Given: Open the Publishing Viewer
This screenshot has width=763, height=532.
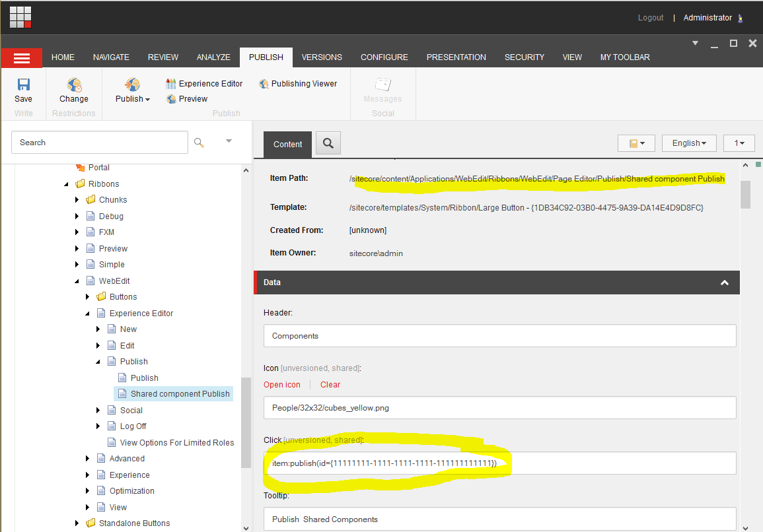Looking at the screenshot, I should pyautogui.click(x=299, y=84).
